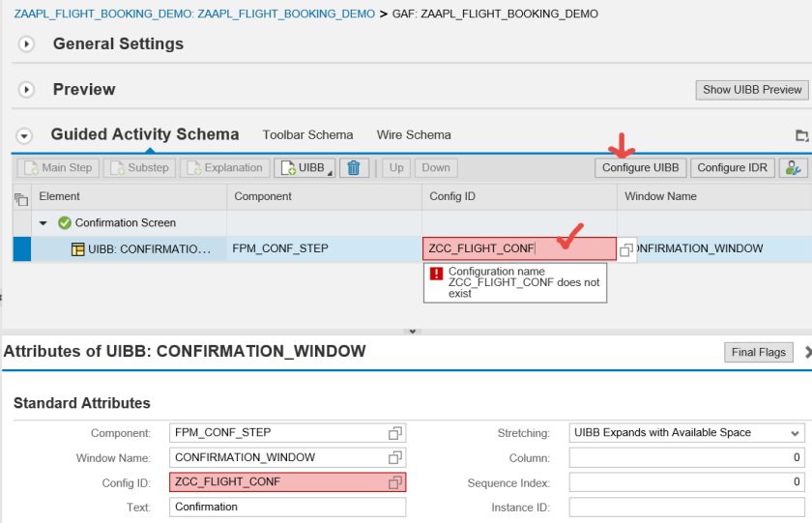Move element Down
The width and height of the screenshot is (812, 523).
point(436,168)
